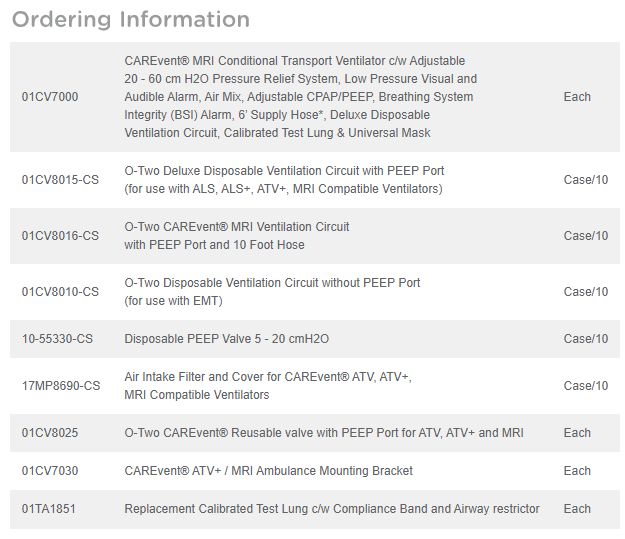
Task: Click part number 10-55330-CS
Action: click(x=57, y=339)
